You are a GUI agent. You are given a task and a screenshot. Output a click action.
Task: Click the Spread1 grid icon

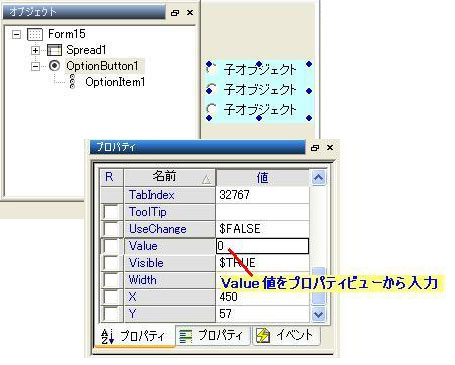tap(54, 50)
